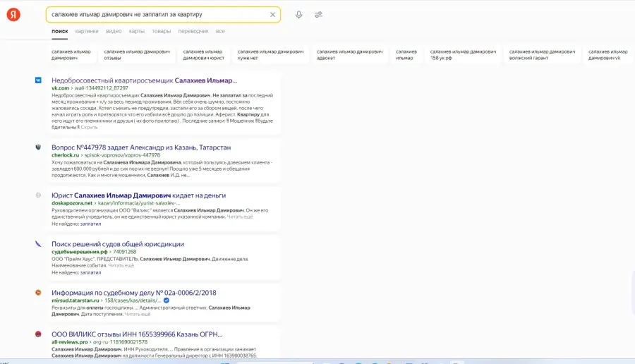This screenshot has height=364, width=635.
Task: Click the cherlock.ru favicon icon
Action: point(38,147)
